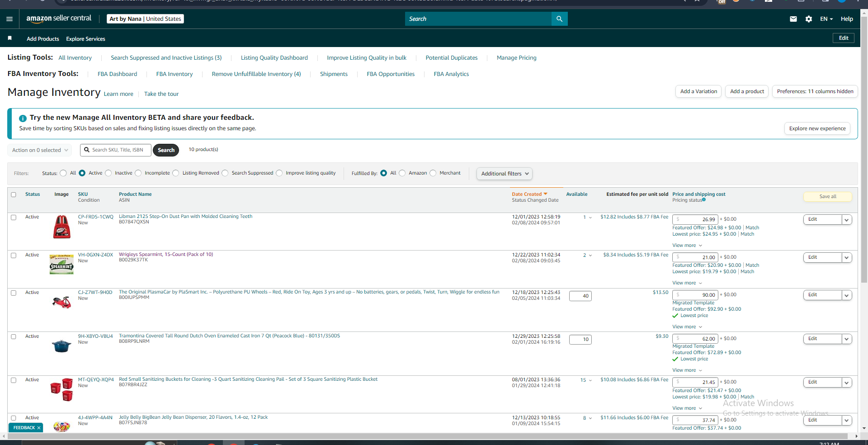Screen dimensions: 868x445
Task: Expand View more under Tramontina pricing
Action: (687, 370)
